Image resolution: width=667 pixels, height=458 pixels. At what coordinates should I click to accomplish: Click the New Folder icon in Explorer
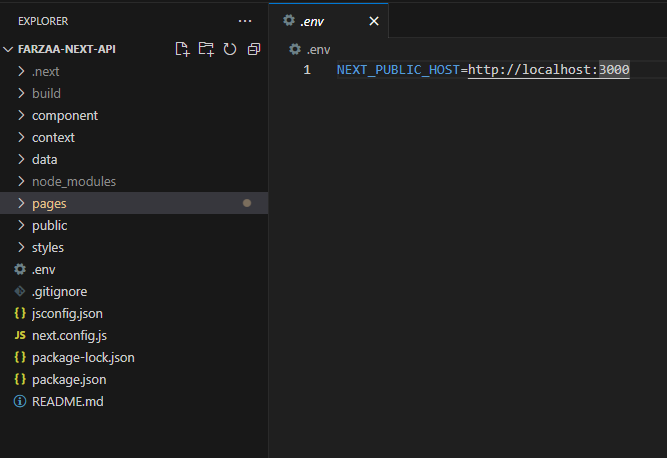tap(206, 49)
